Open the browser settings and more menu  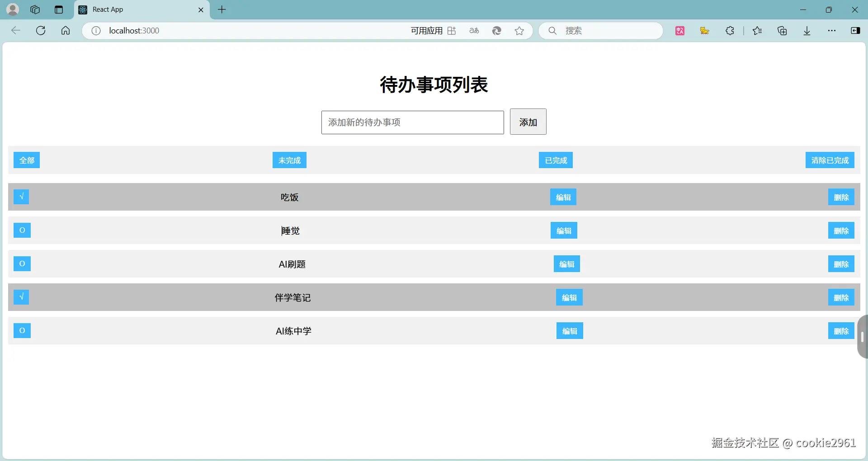pos(832,31)
